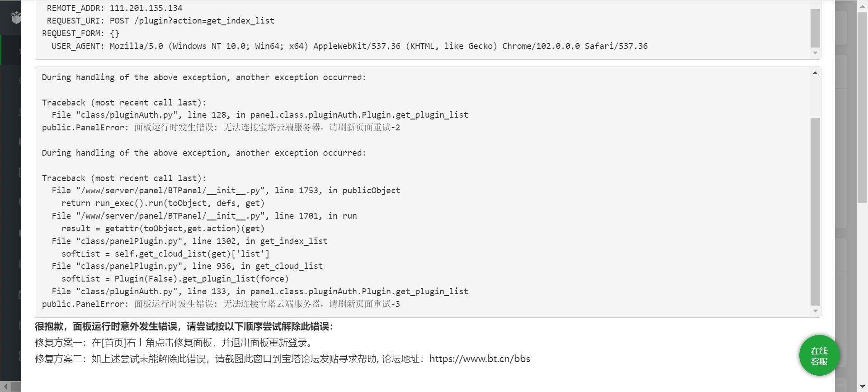Click the BT panel shield logo
This screenshot has width=868, height=392.
tap(16, 18)
